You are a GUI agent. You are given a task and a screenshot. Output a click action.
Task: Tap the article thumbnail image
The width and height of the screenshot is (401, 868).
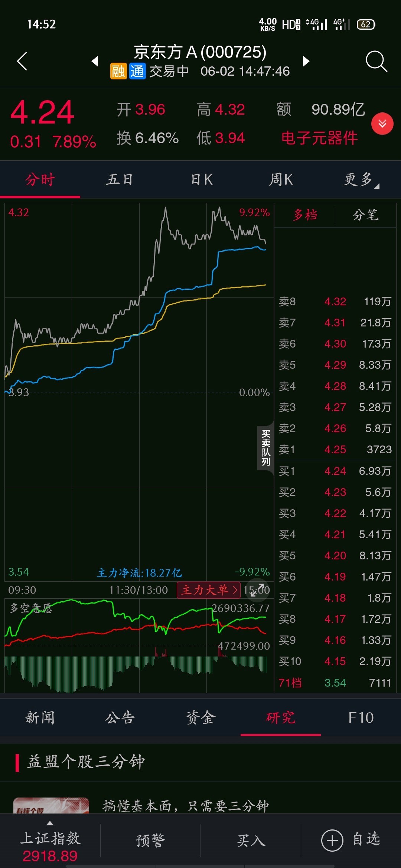pyautogui.click(x=51, y=806)
